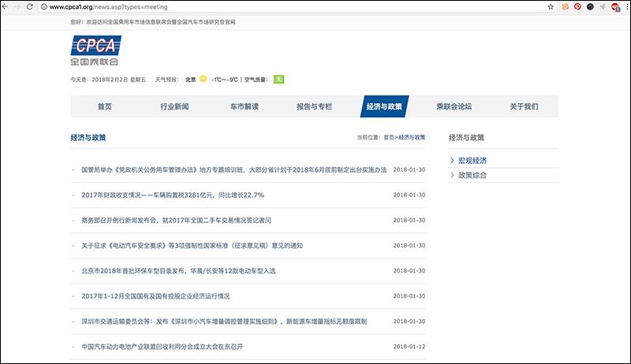Click the 经济与政策 page section heading

(88, 137)
